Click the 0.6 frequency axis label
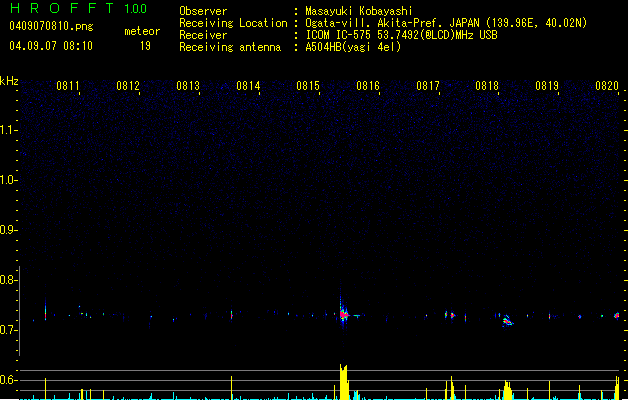The image size is (629, 400). pyautogui.click(x=8, y=380)
